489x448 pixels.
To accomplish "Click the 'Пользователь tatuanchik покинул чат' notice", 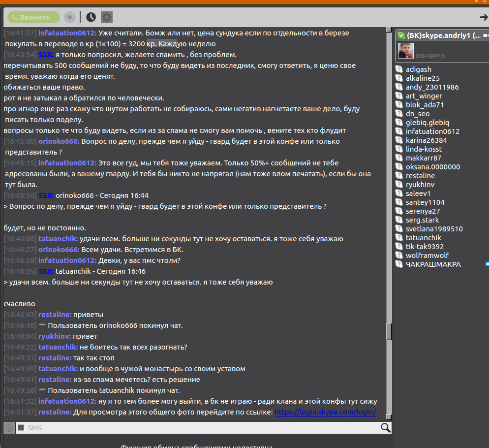I will [114, 390].
